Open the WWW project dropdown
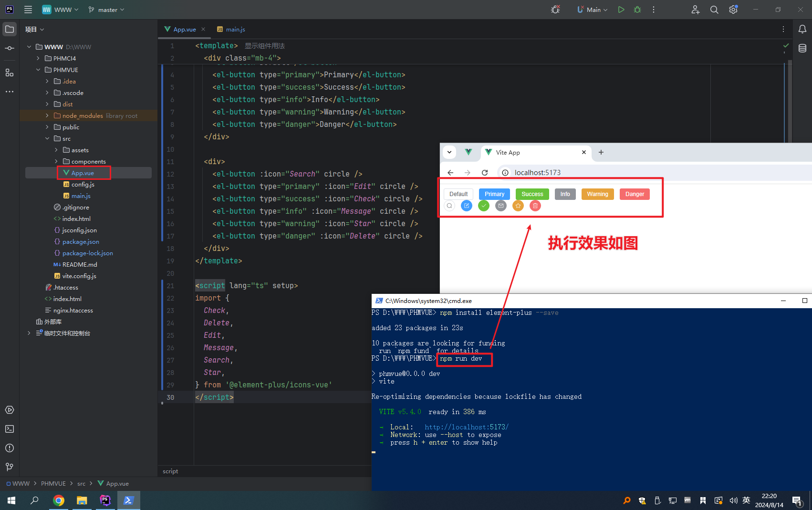The image size is (812, 510). (x=60, y=10)
